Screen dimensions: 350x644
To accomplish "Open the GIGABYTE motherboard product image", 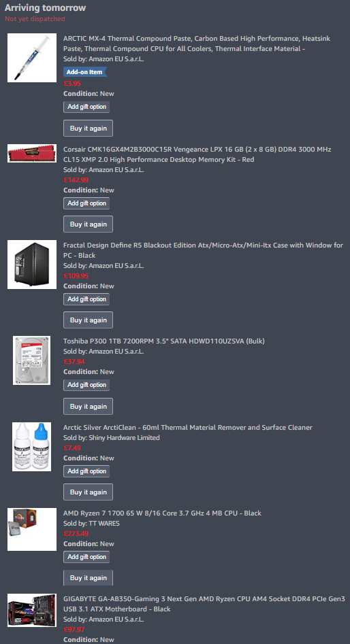I will click(x=32, y=610).
